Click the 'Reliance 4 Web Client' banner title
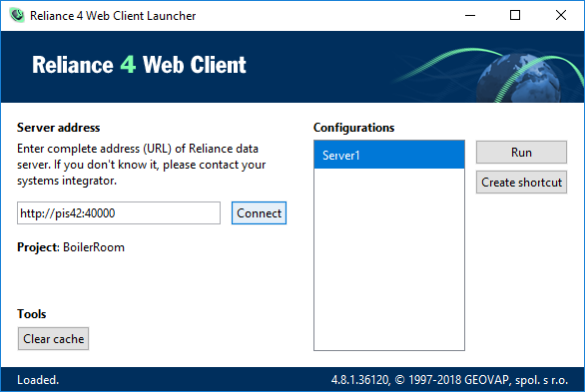 pos(139,65)
